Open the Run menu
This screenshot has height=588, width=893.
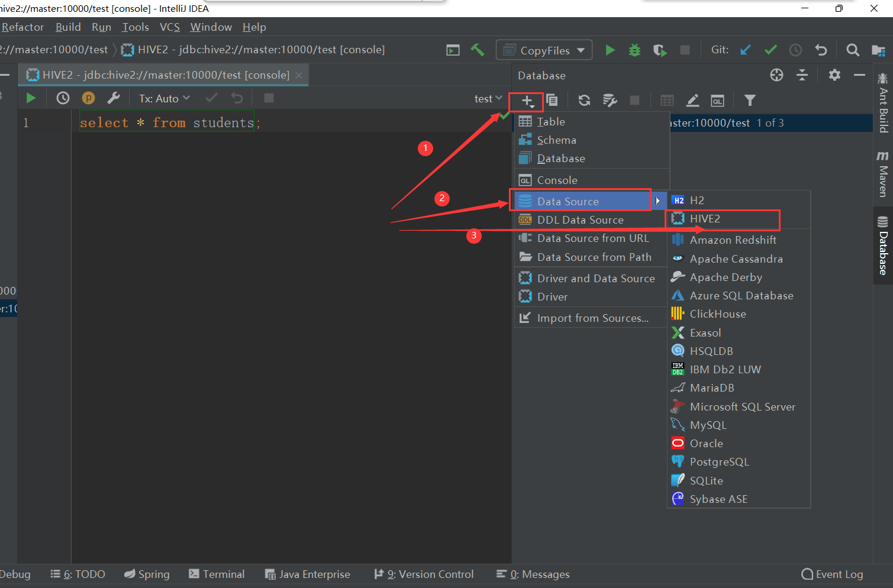(101, 27)
